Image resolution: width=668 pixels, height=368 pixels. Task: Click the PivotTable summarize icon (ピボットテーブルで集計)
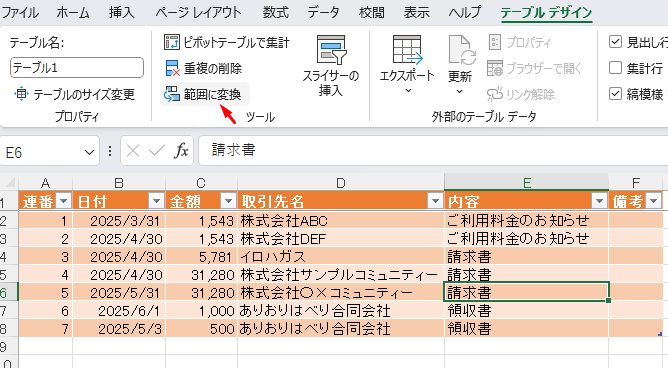click(x=172, y=42)
